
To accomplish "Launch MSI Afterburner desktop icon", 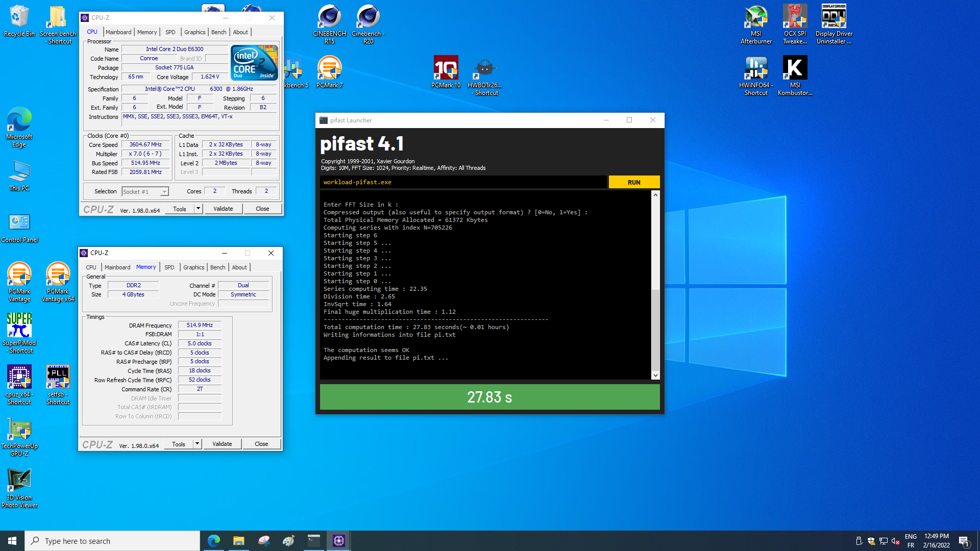I will [x=756, y=24].
